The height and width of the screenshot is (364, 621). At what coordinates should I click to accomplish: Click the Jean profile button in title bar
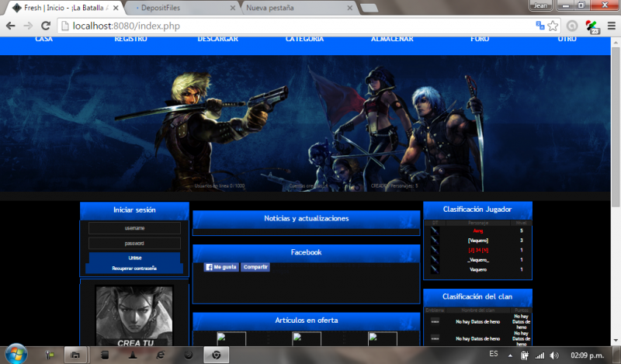[540, 5]
